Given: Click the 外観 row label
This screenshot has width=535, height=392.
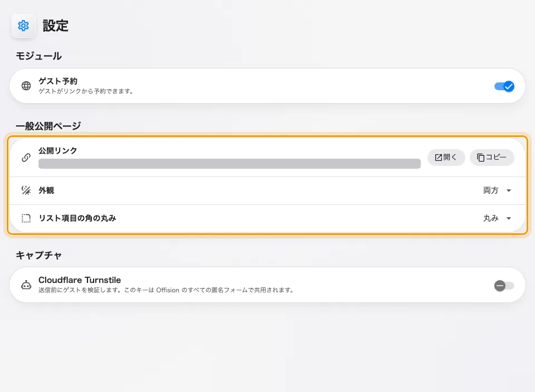Looking at the screenshot, I should tap(46, 190).
